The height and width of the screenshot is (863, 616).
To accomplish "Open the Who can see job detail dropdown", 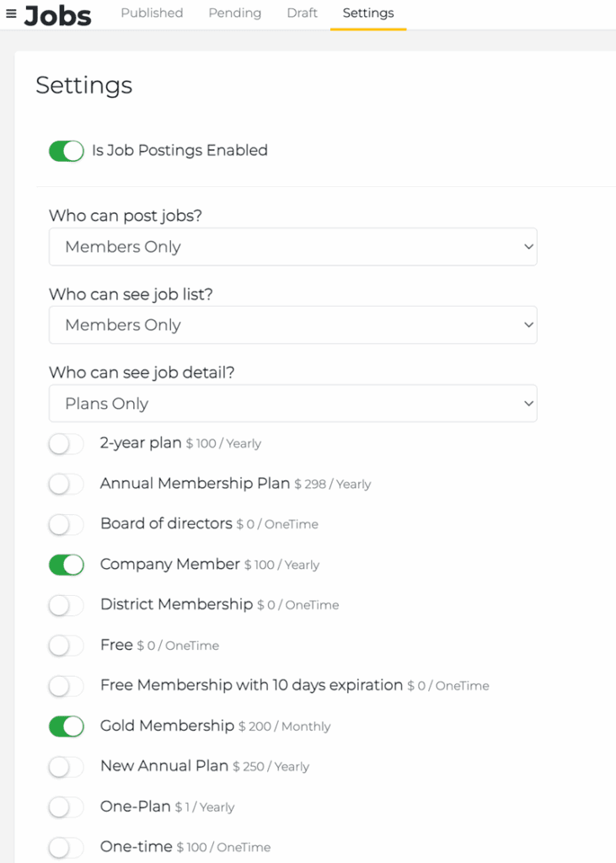I will click(x=292, y=404).
